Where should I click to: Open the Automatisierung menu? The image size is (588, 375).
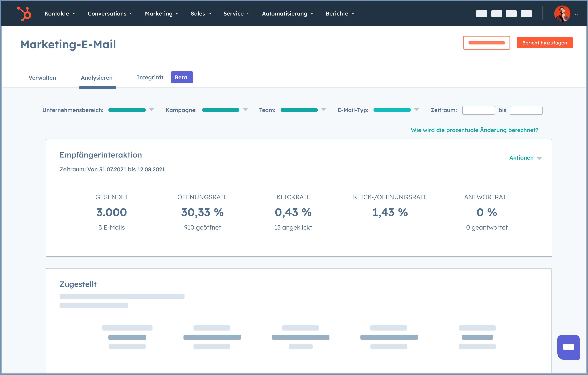click(288, 13)
